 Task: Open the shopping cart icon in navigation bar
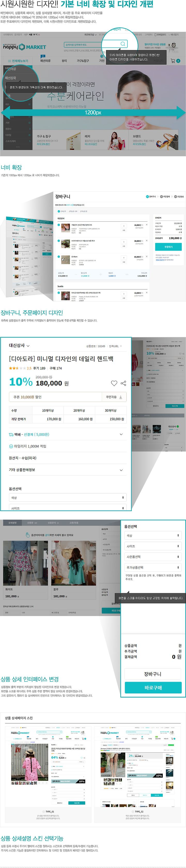[173, 61]
